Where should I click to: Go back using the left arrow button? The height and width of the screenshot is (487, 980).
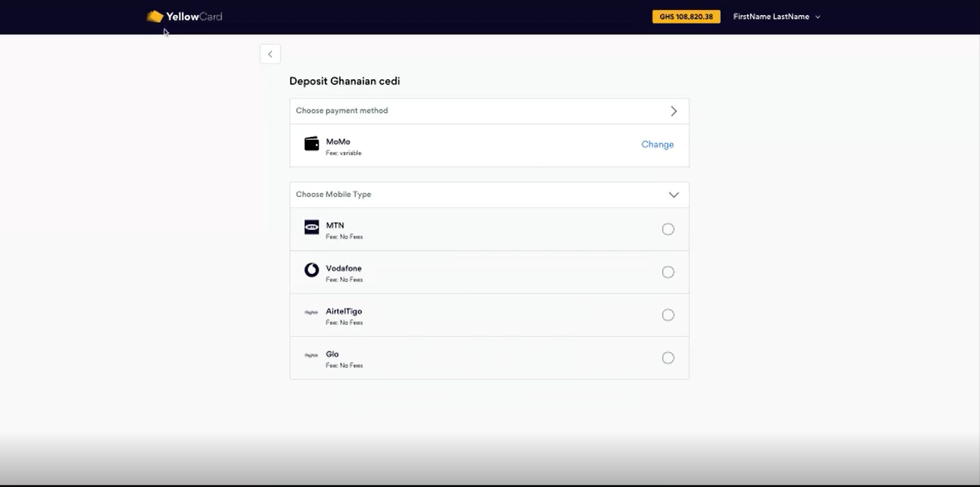(270, 54)
